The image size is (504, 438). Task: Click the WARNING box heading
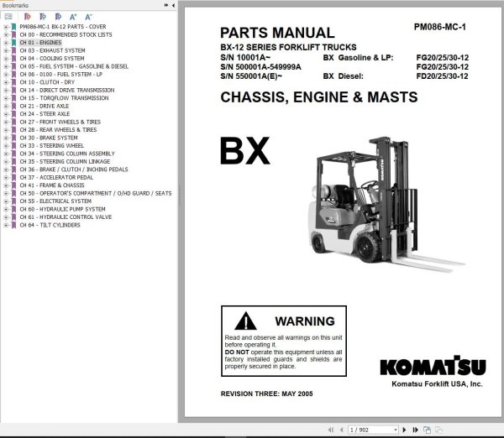point(305,321)
